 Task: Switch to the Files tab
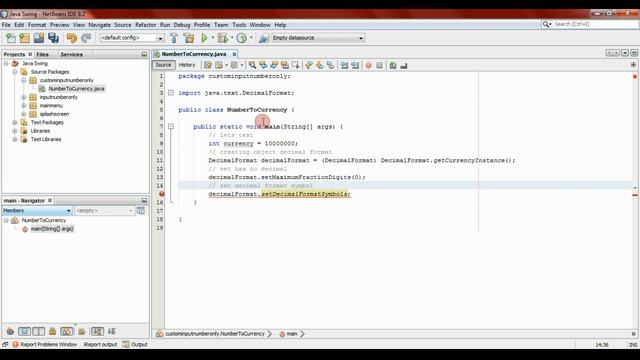pos(42,54)
